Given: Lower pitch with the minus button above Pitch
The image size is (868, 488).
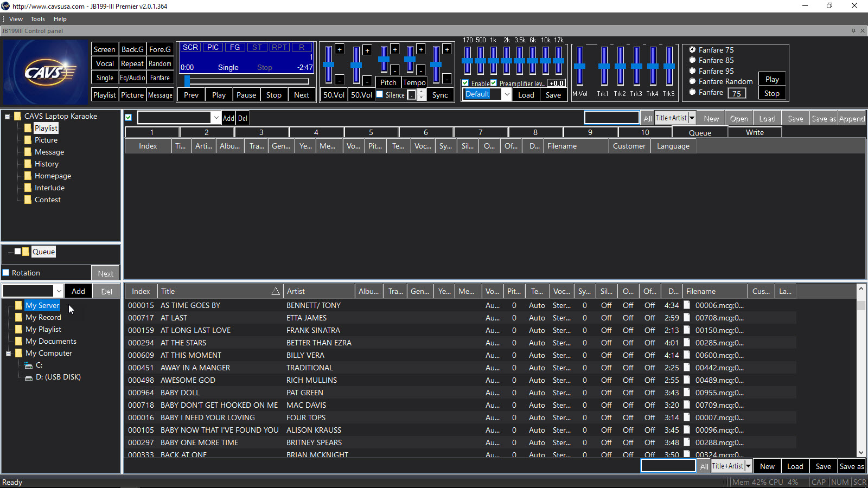Looking at the screenshot, I should coord(395,70).
